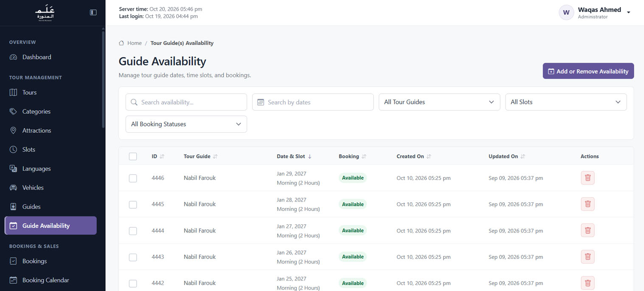Click the Attractions location pin icon
The image size is (644, 291).
coord(13,131)
